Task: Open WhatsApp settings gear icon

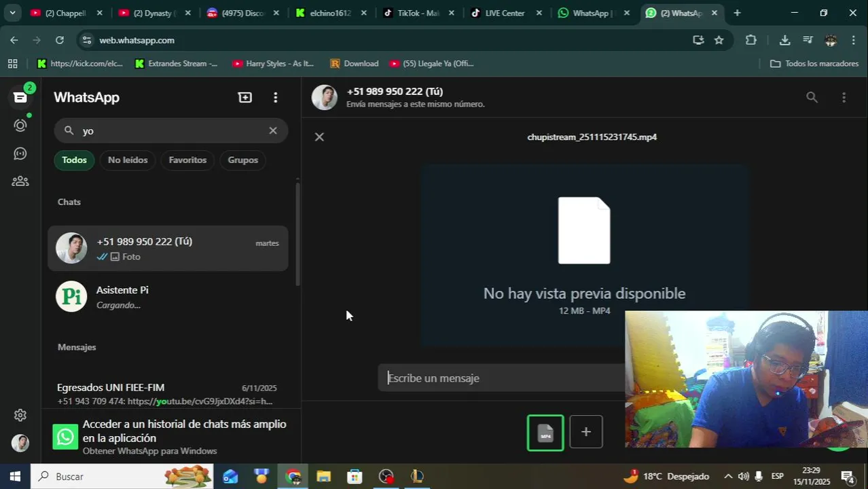Action: tap(20, 415)
